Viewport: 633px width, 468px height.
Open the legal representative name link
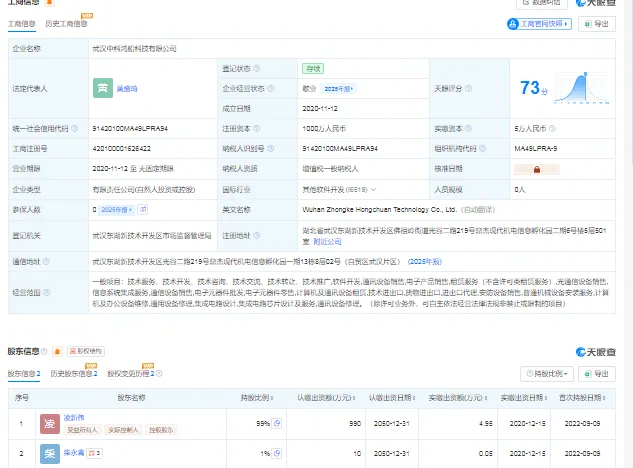(127, 88)
